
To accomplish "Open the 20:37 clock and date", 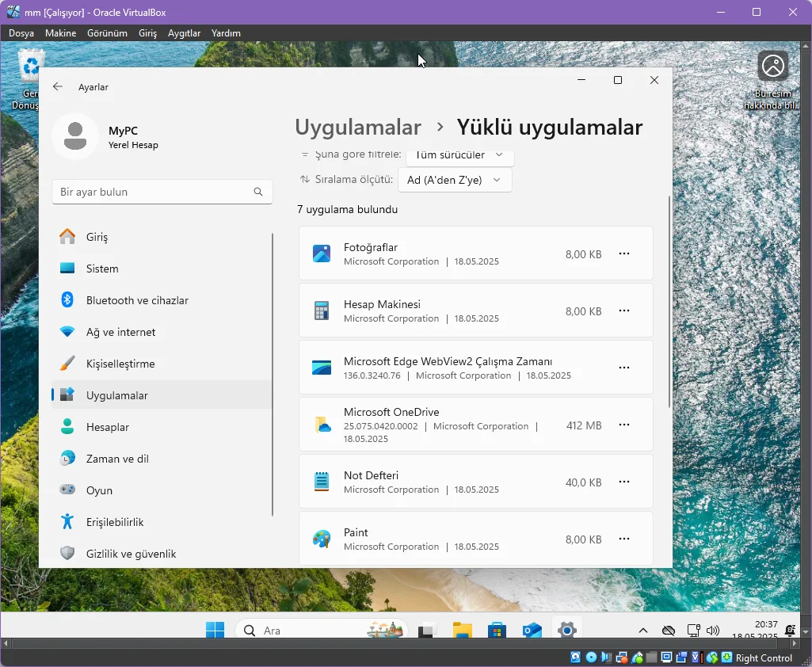I will tap(754, 629).
